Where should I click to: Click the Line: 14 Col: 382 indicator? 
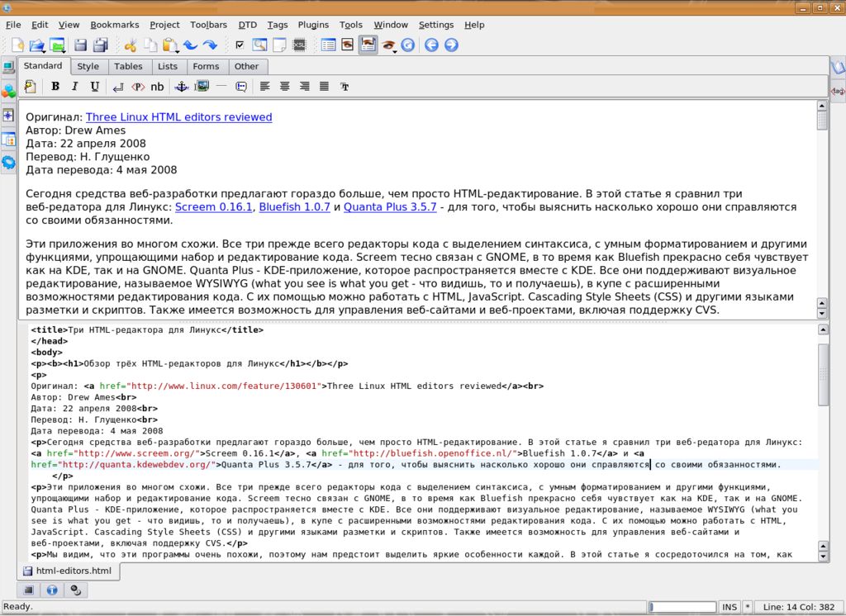(799, 607)
